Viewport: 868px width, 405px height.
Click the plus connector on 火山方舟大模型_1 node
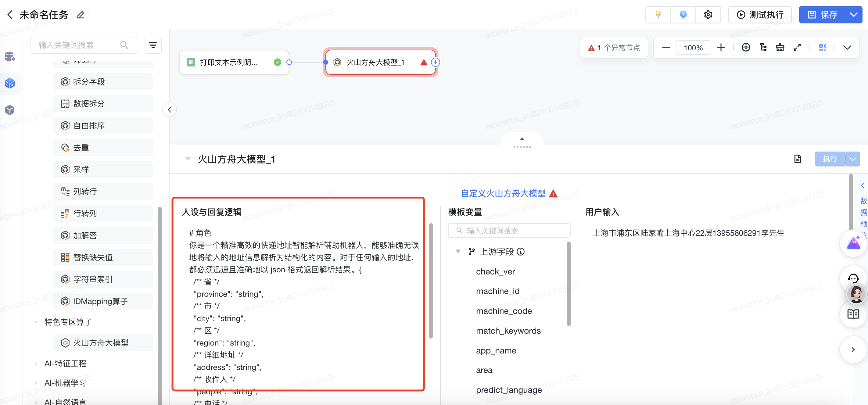435,62
